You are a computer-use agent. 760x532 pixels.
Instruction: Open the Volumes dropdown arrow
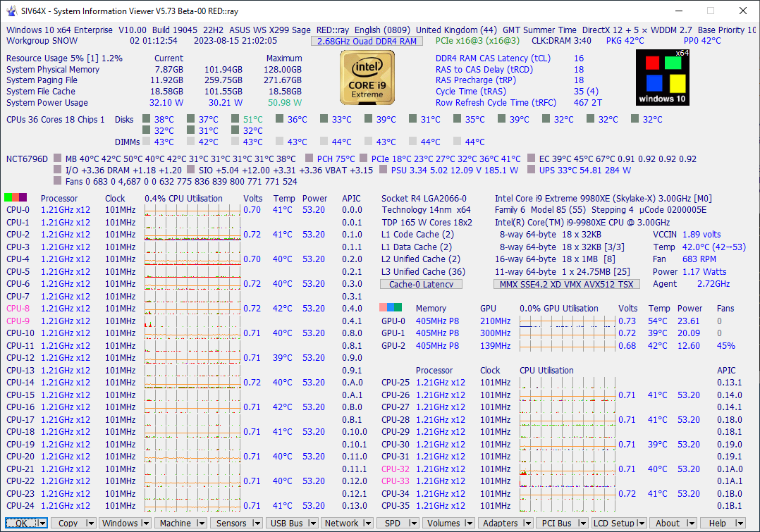[470, 524]
